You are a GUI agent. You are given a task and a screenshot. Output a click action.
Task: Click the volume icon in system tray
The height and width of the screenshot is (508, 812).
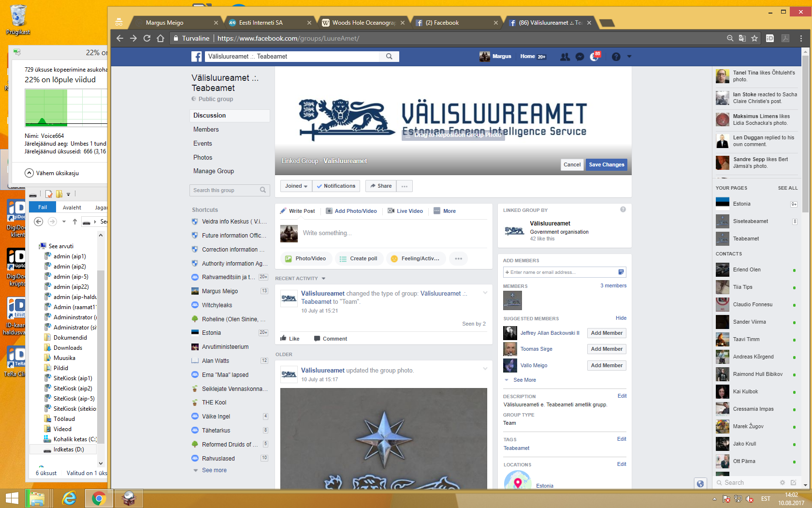(x=750, y=499)
